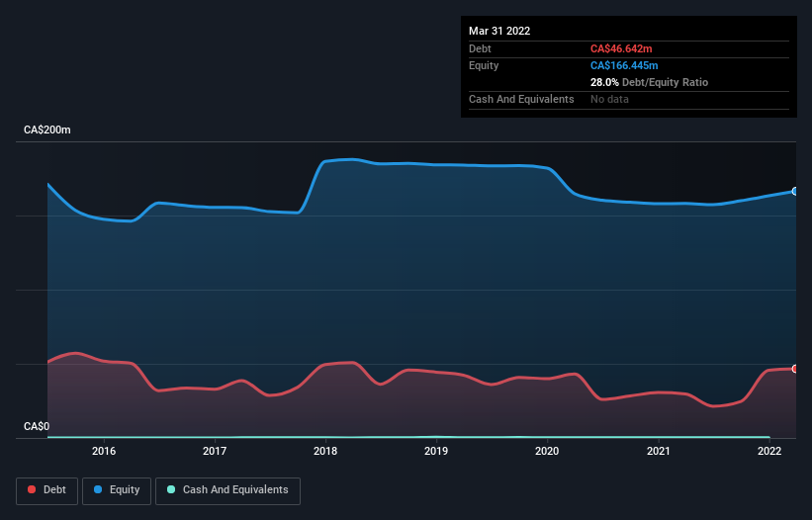Click the Equity tooltip row label

pyautogui.click(x=484, y=65)
